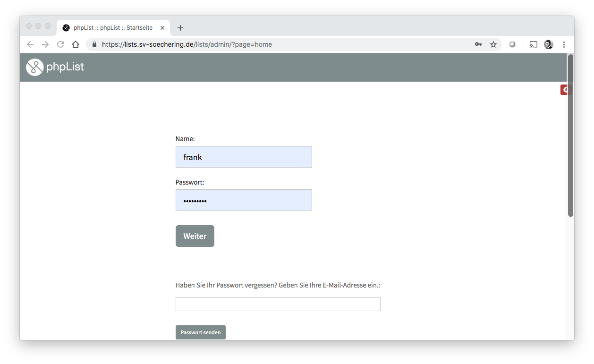
Task: Open the red info badge at right edge
Action: click(x=564, y=90)
